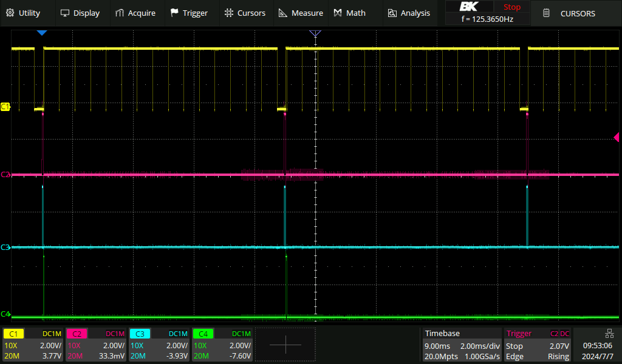Click the BK logo box

(469, 7)
